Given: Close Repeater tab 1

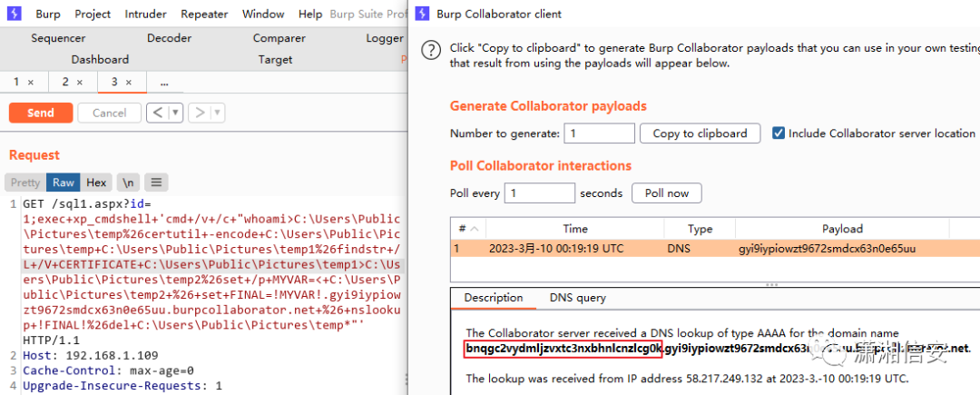Looking at the screenshot, I should coord(31,82).
